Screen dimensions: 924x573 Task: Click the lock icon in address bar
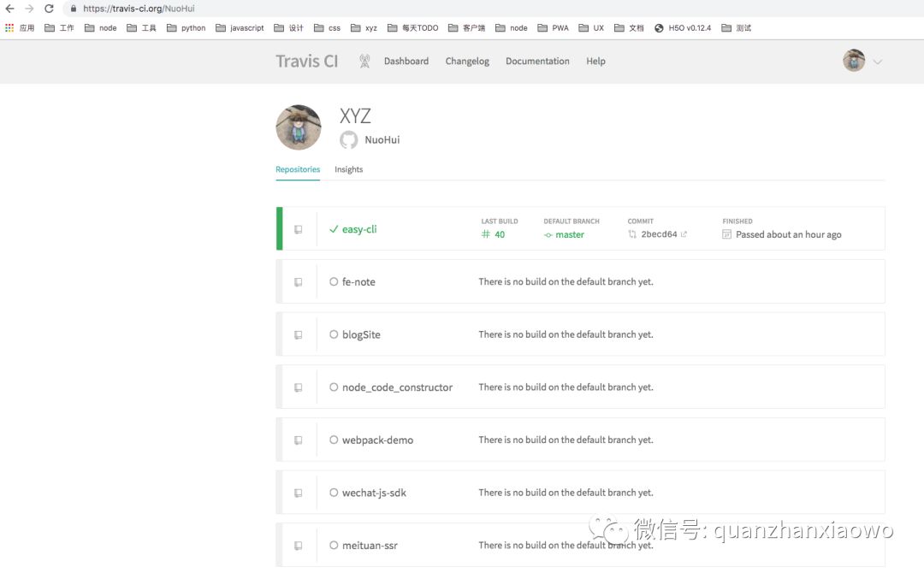[x=74, y=9]
